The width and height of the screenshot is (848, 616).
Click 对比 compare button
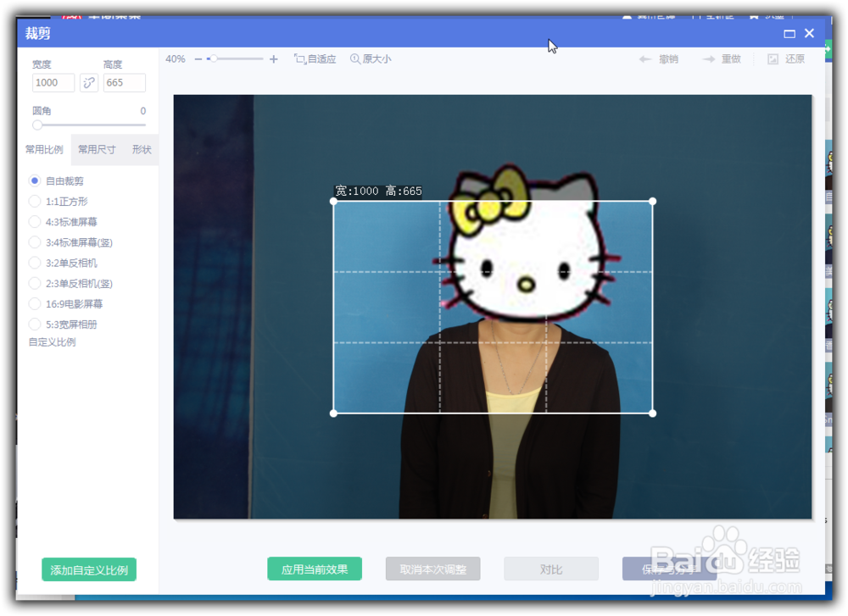(x=551, y=569)
